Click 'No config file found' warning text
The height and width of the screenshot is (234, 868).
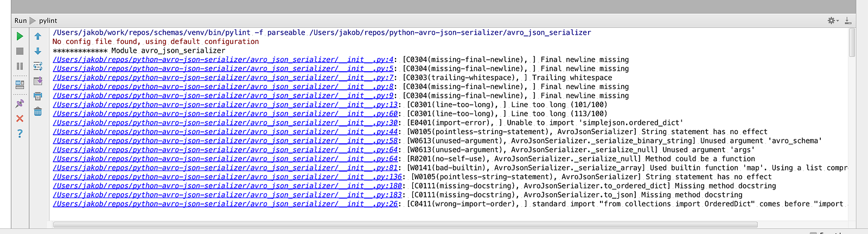pos(156,41)
